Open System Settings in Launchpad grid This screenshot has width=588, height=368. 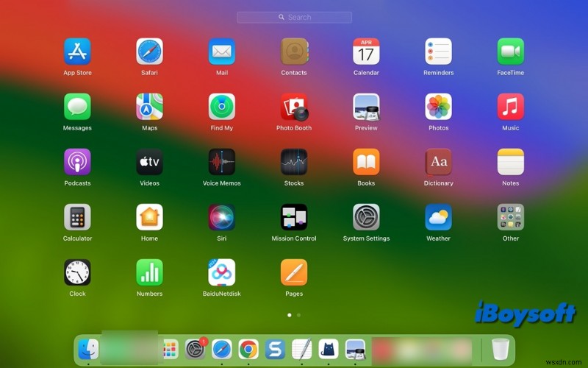(366, 217)
